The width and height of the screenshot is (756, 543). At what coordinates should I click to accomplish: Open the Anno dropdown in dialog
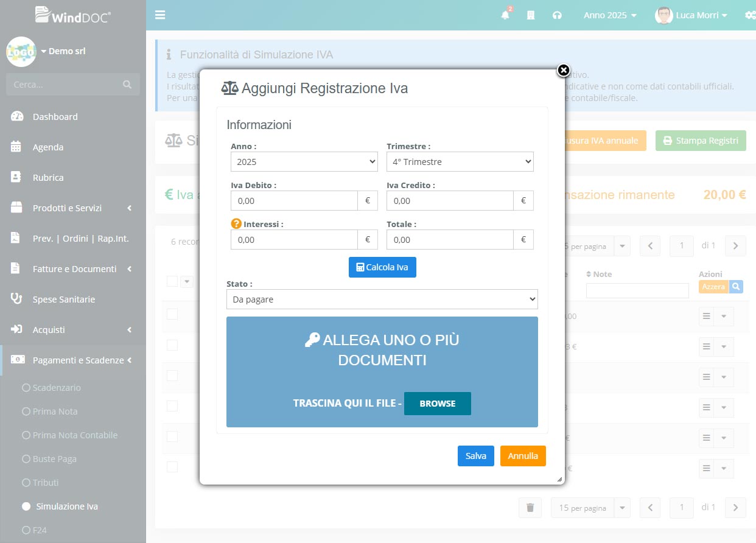[304, 162]
